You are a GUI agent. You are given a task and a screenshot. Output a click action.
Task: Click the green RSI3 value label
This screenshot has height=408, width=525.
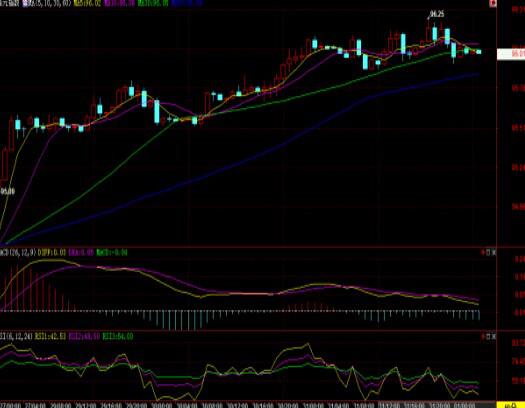pos(118,336)
